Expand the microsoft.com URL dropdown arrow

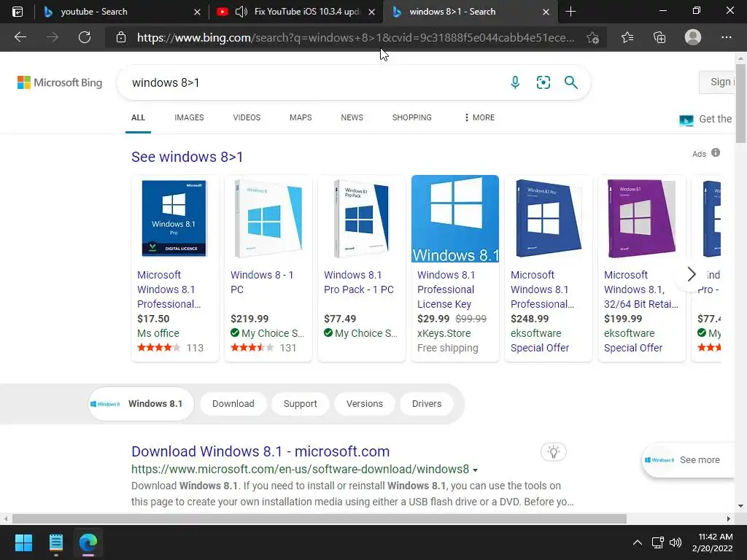click(x=475, y=470)
